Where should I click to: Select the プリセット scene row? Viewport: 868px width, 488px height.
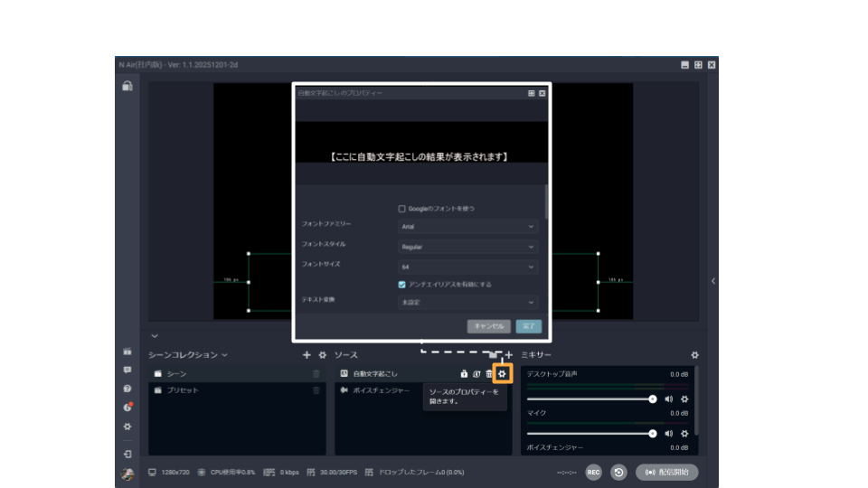(x=236, y=390)
